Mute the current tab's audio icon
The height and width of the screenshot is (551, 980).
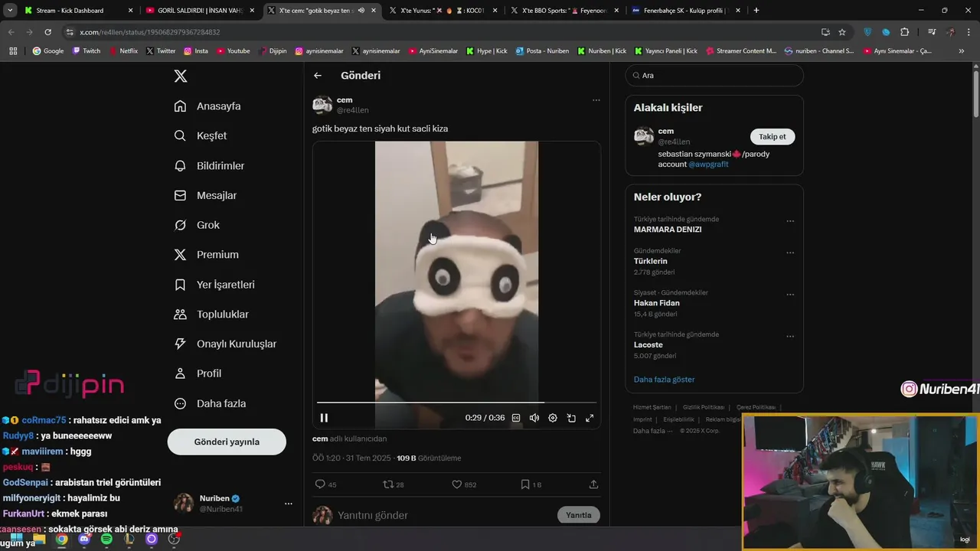(x=361, y=11)
